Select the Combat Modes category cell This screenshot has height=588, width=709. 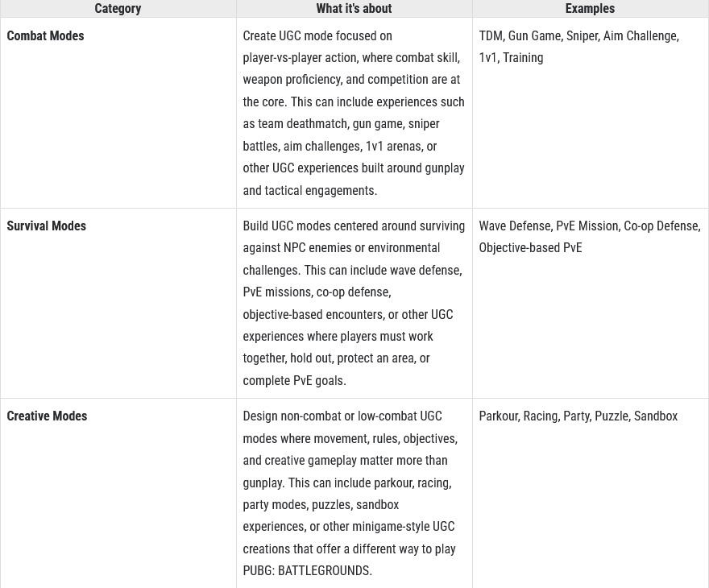(x=118, y=113)
